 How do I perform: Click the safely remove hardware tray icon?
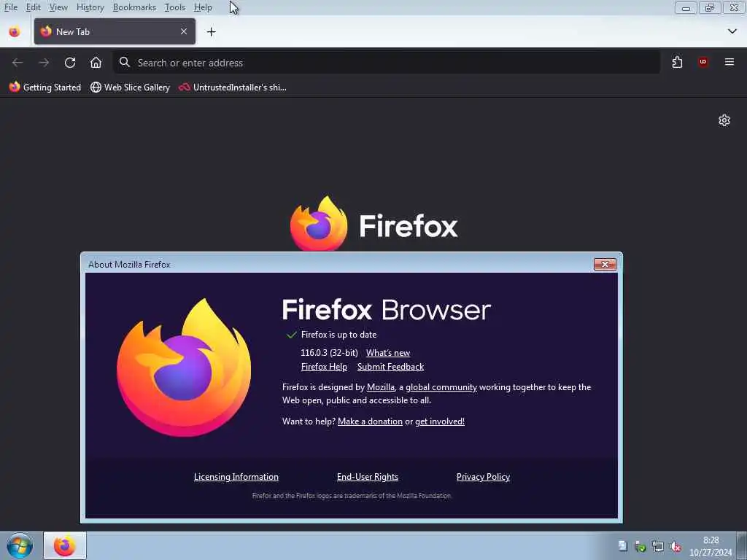640,546
